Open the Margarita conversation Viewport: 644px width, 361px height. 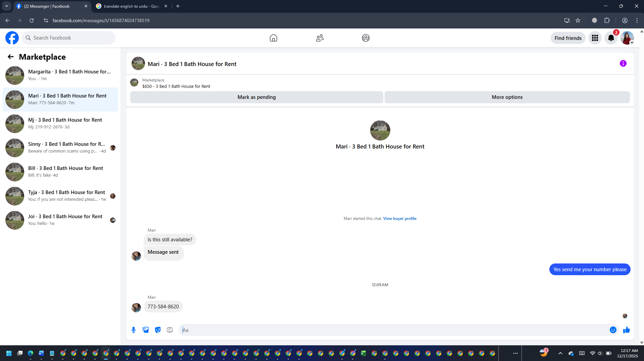[x=60, y=75]
